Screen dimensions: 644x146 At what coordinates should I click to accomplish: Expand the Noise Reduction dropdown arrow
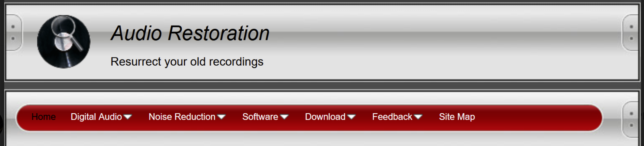point(222,117)
